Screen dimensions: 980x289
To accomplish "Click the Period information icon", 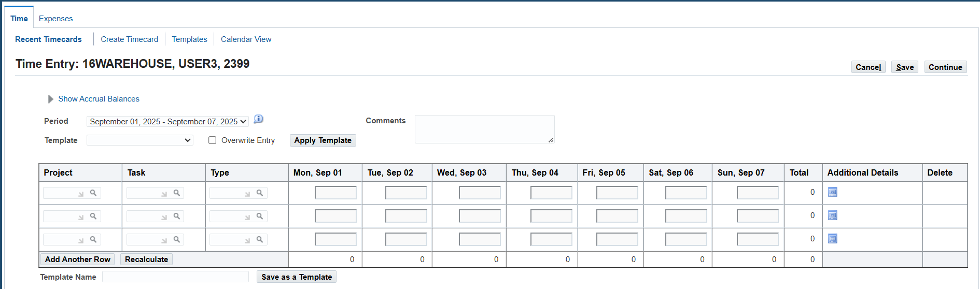I will tap(258, 119).
